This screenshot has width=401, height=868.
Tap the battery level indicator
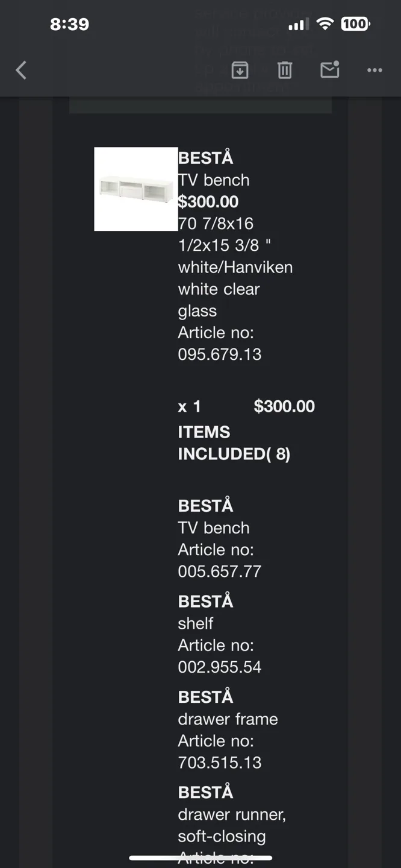(x=355, y=24)
